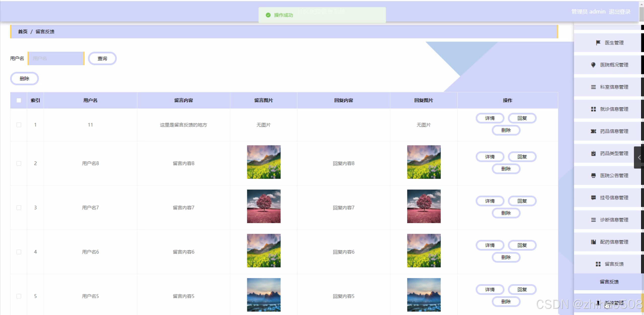644x315 pixels.
Task: Focus the 用户名 search input field
Action: pos(56,59)
